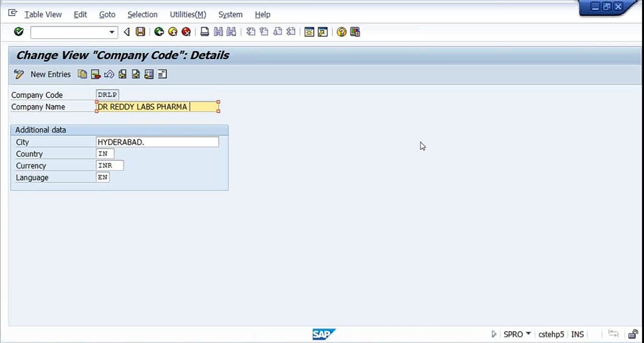
Task: Click the Other Entry icon
Action: click(x=149, y=74)
